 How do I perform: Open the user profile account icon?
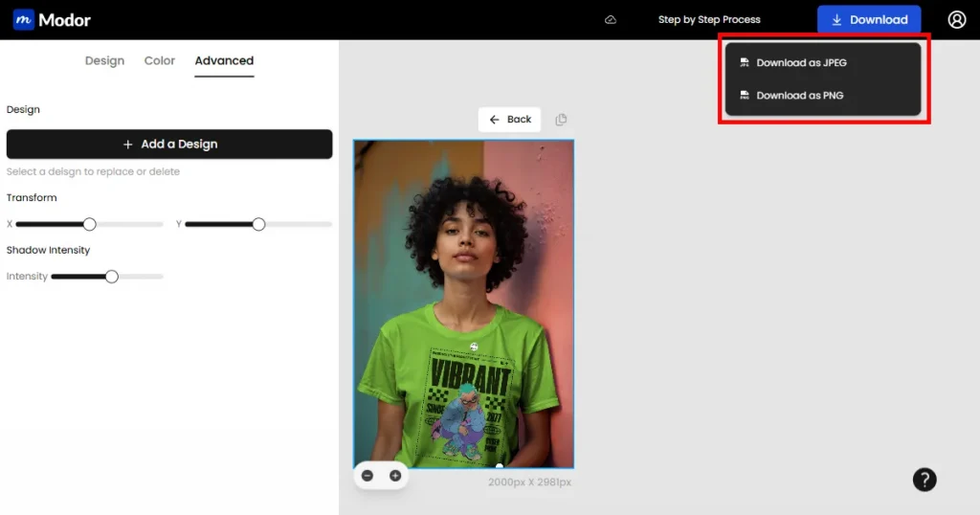pyautogui.click(x=956, y=20)
